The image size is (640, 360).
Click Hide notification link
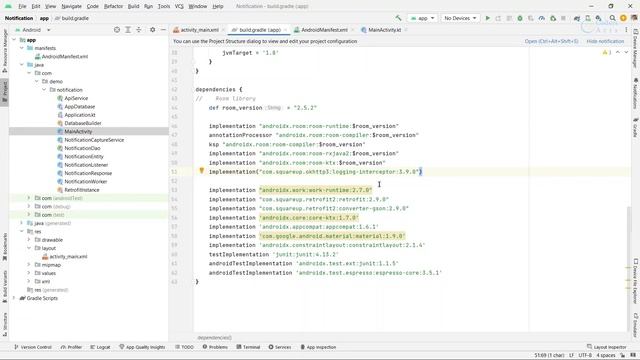[x=605, y=41]
